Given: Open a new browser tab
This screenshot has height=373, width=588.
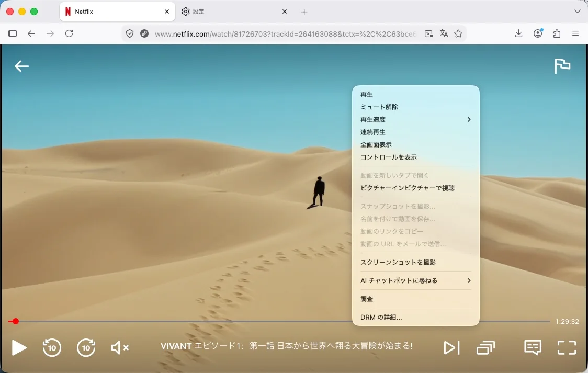Looking at the screenshot, I should coord(304,12).
